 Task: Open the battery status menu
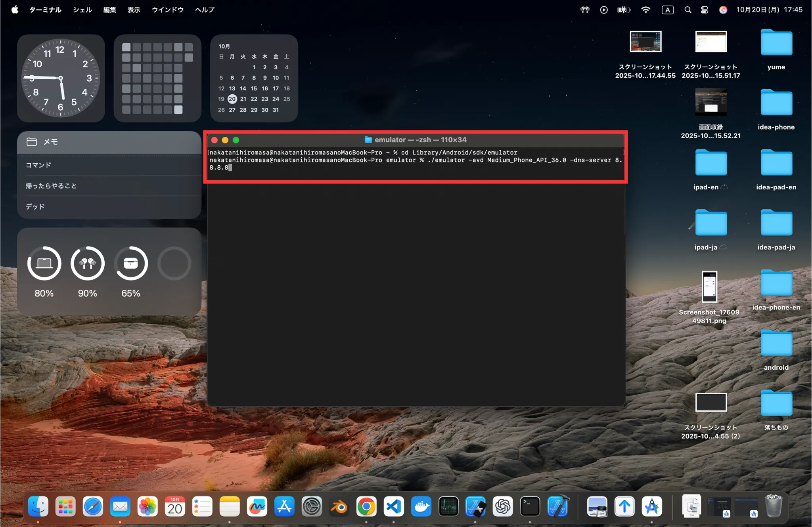pyautogui.click(x=624, y=10)
